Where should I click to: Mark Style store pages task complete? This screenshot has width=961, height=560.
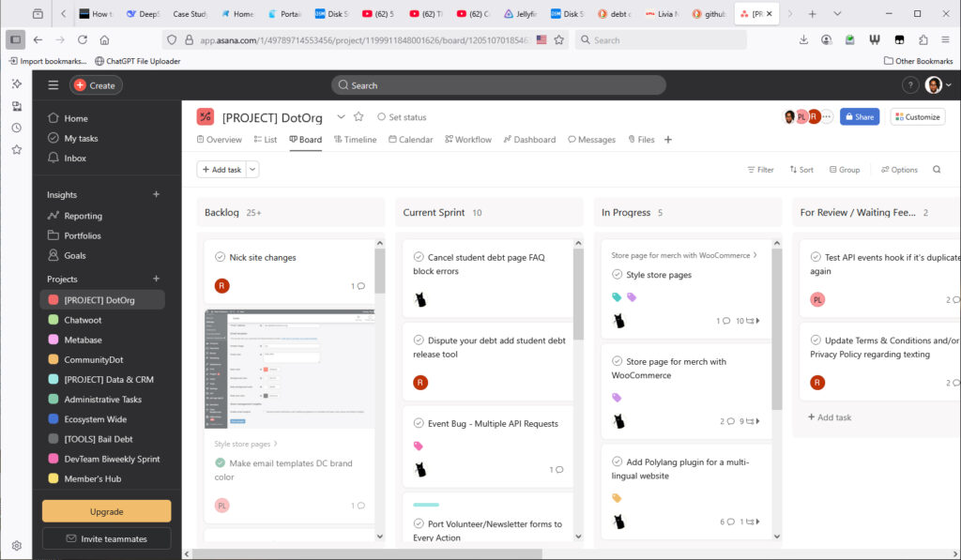click(618, 274)
